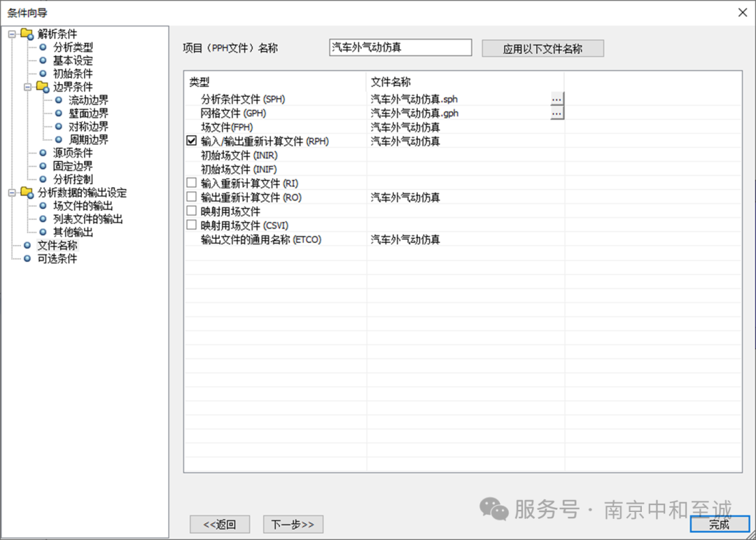Click the 解析条件 folder icon
Screen dimensions: 756x540
click(27, 34)
